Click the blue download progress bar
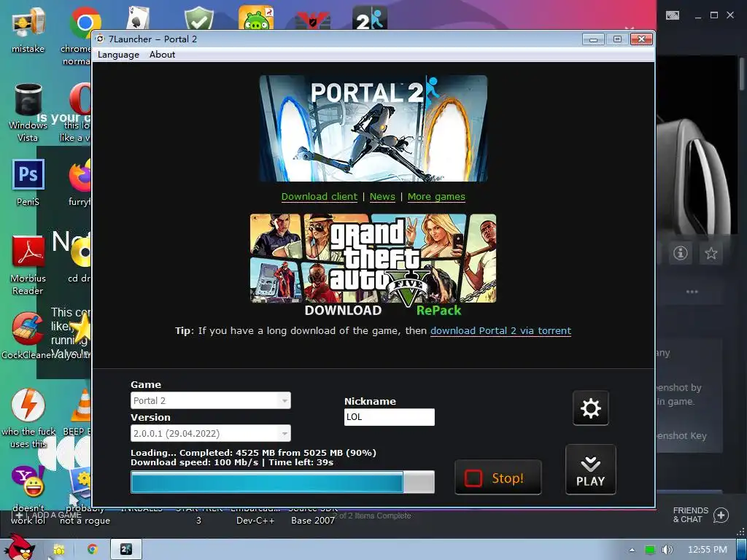The width and height of the screenshot is (747, 560). click(282, 482)
